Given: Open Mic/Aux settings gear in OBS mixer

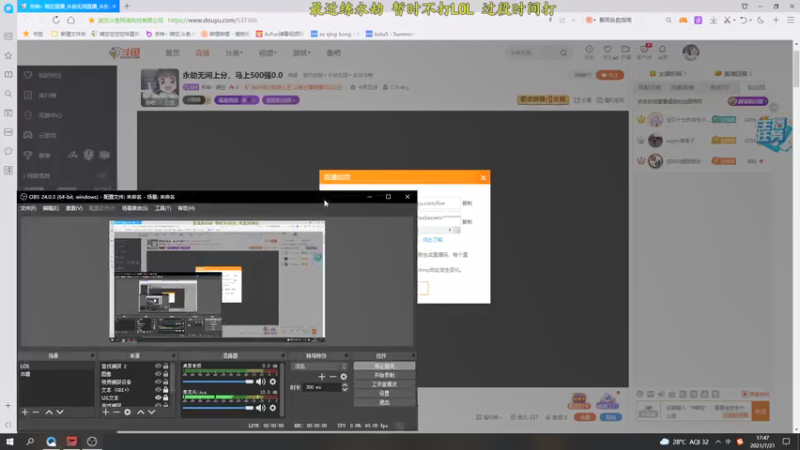Looking at the screenshot, I should click(273, 408).
